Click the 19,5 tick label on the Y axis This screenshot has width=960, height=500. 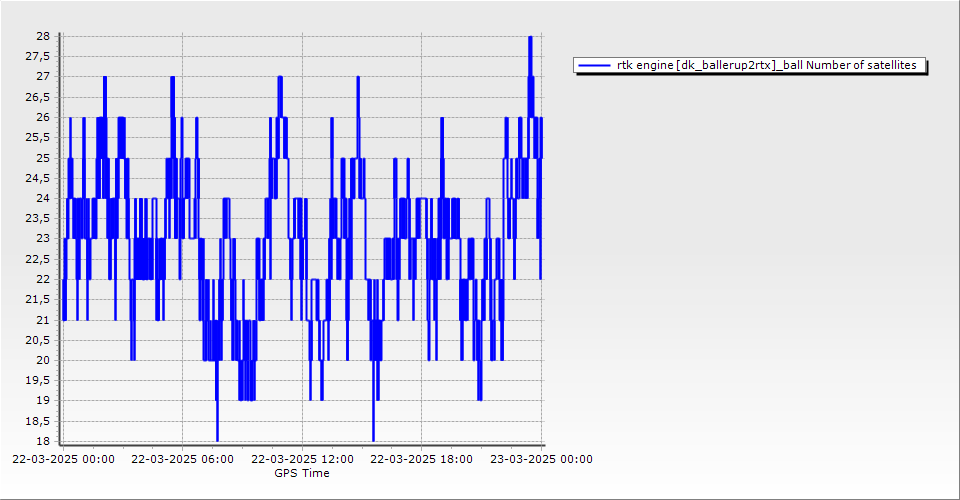click(x=37, y=380)
